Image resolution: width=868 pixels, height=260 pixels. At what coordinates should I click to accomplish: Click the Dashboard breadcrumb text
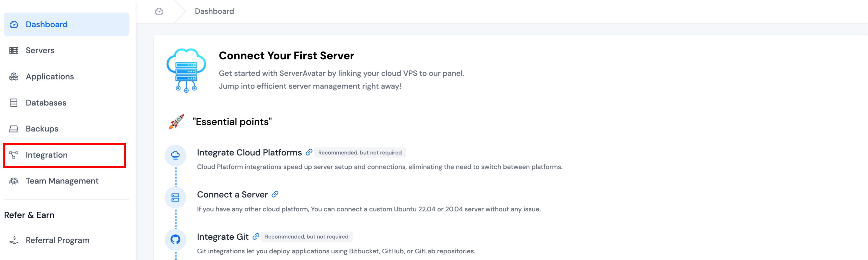(214, 11)
